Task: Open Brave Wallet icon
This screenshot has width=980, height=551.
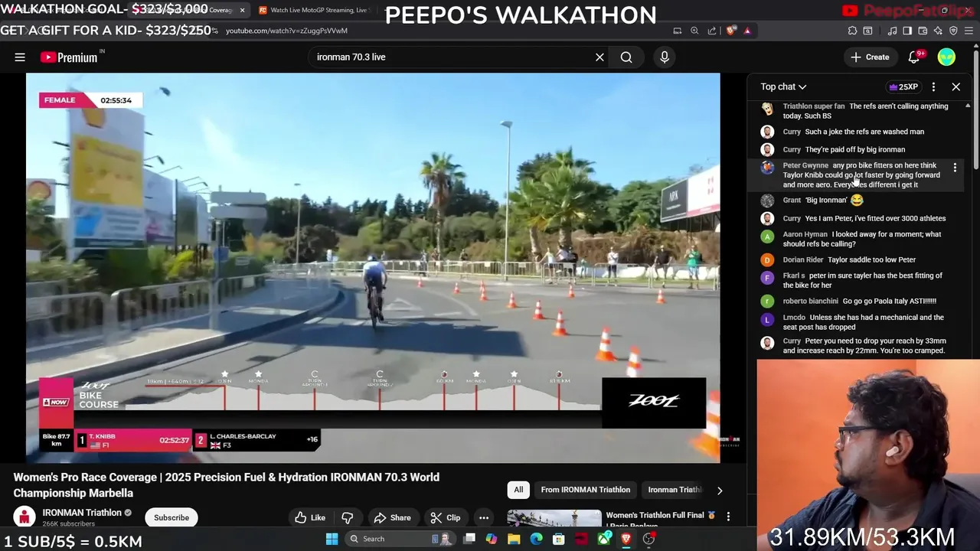Action: (x=923, y=31)
